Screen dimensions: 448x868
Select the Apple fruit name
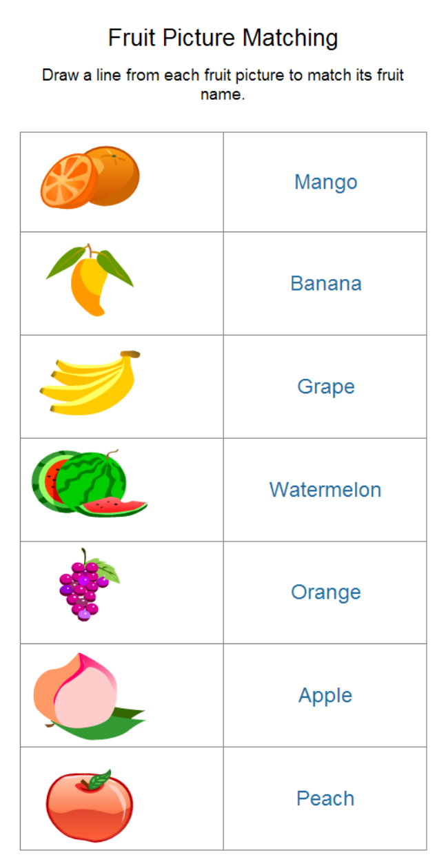[325, 695]
